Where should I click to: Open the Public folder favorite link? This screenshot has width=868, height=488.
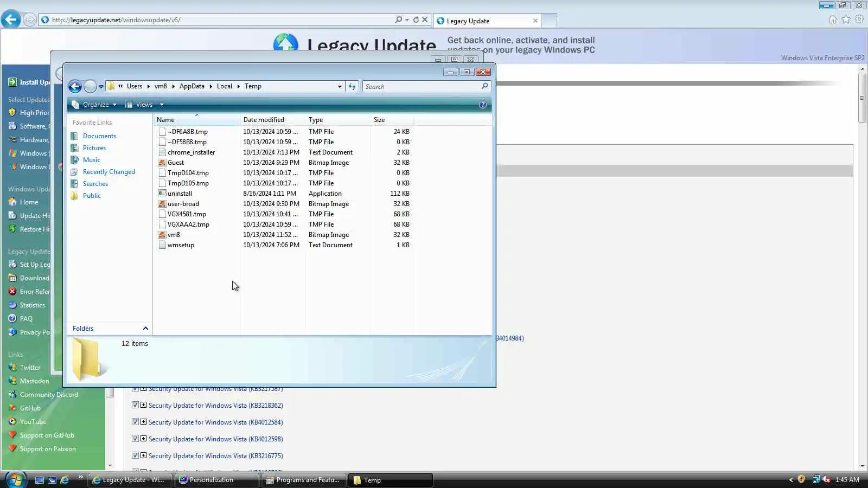click(x=92, y=196)
